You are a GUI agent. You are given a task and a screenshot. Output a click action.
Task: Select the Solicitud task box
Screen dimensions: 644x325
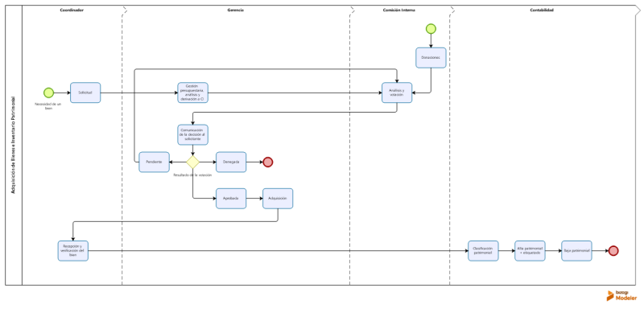coord(85,93)
